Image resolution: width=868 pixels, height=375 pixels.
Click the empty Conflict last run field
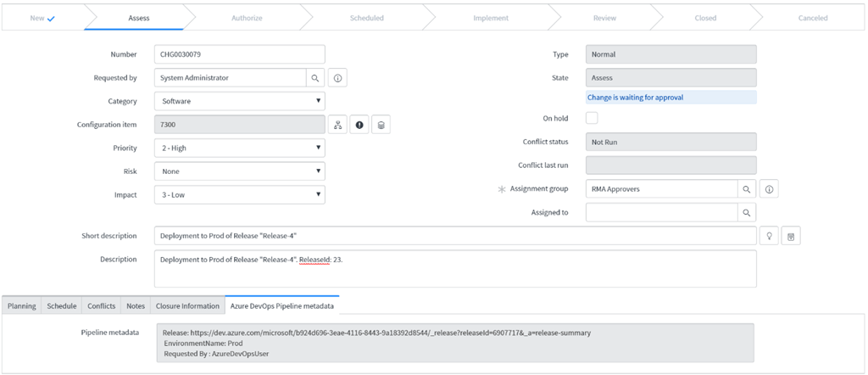click(x=671, y=165)
